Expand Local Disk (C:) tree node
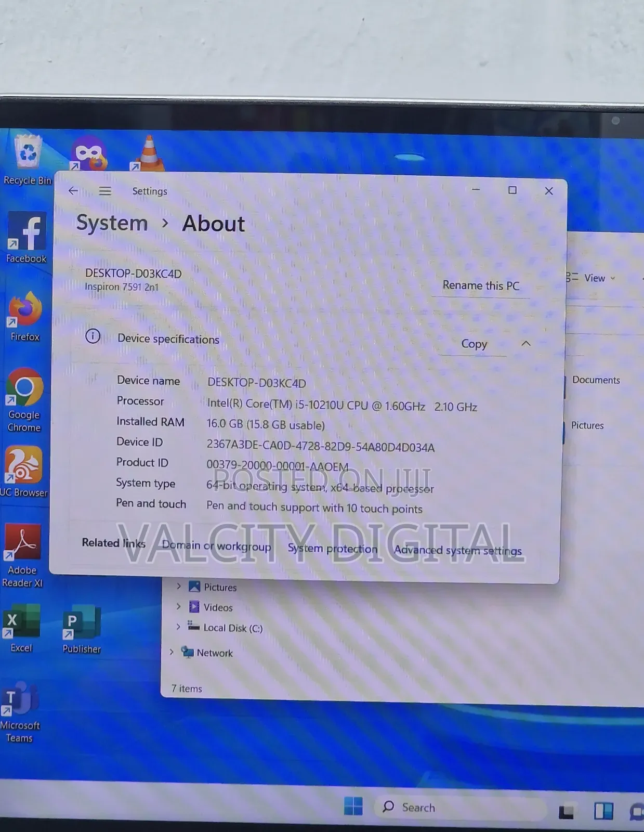This screenshot has width=644, height=832. coord(178,627)
